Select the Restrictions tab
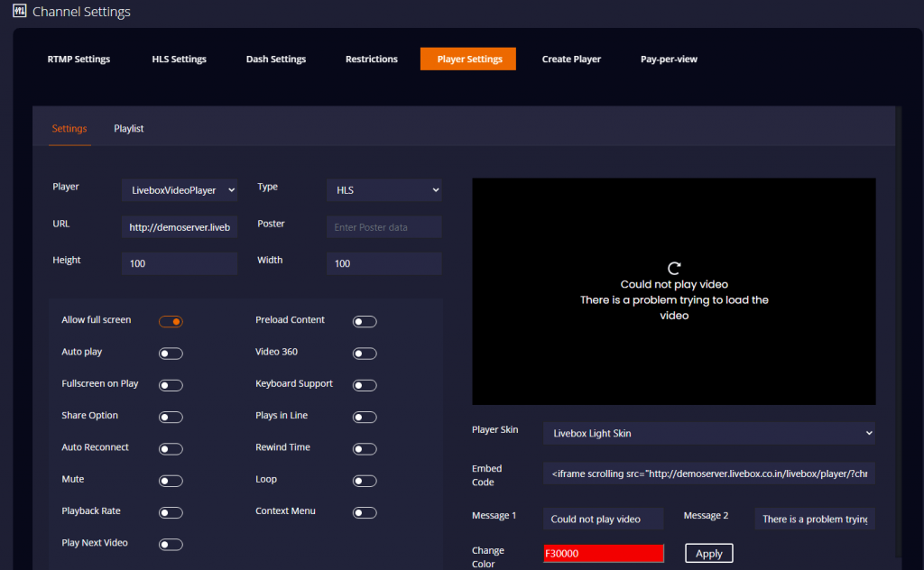The width and height of the screenshot is (924, 570). pos(371,59)
